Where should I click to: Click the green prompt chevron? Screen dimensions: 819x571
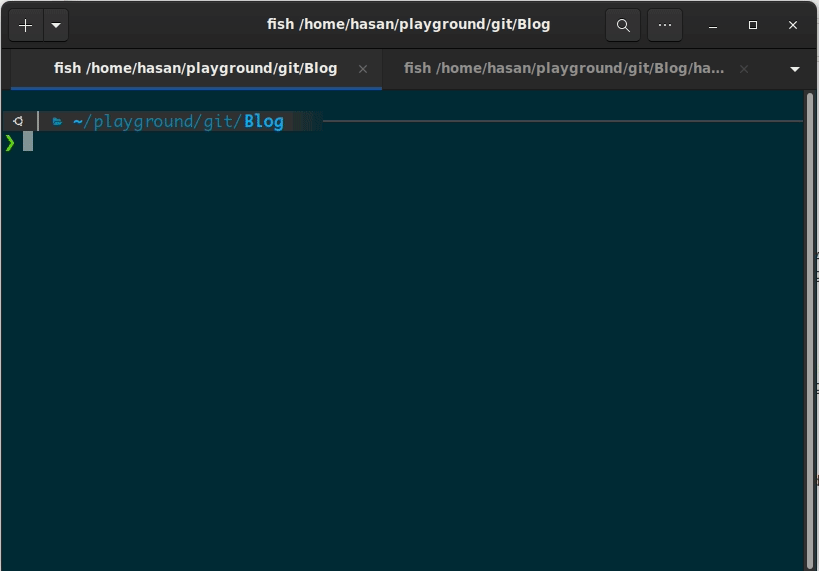pos(10,143)
